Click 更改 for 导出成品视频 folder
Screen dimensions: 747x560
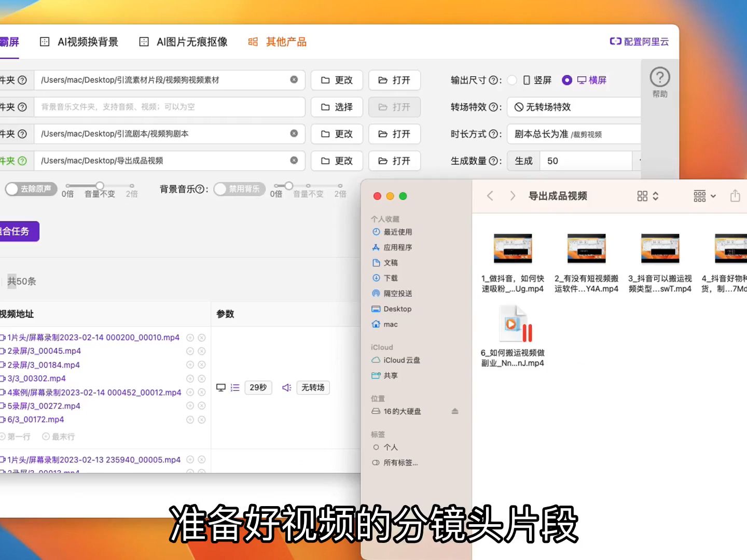click(x=337, y=161)
